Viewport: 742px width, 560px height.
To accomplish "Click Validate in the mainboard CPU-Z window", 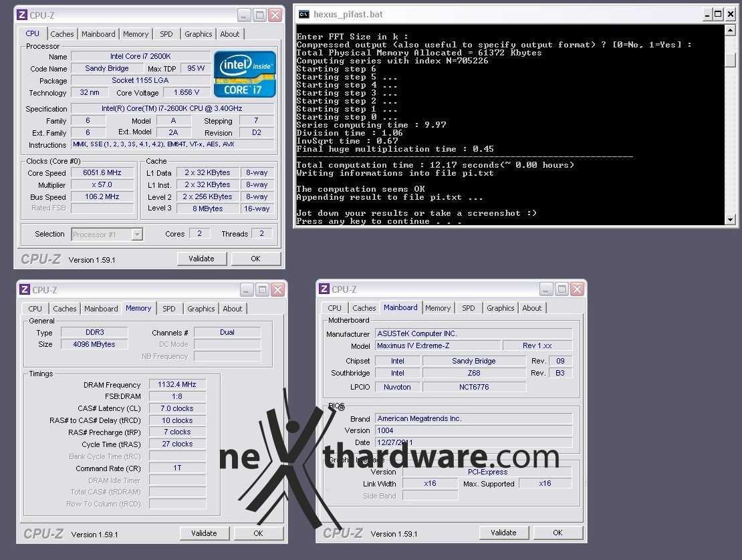I will click(x=503, y=533).
